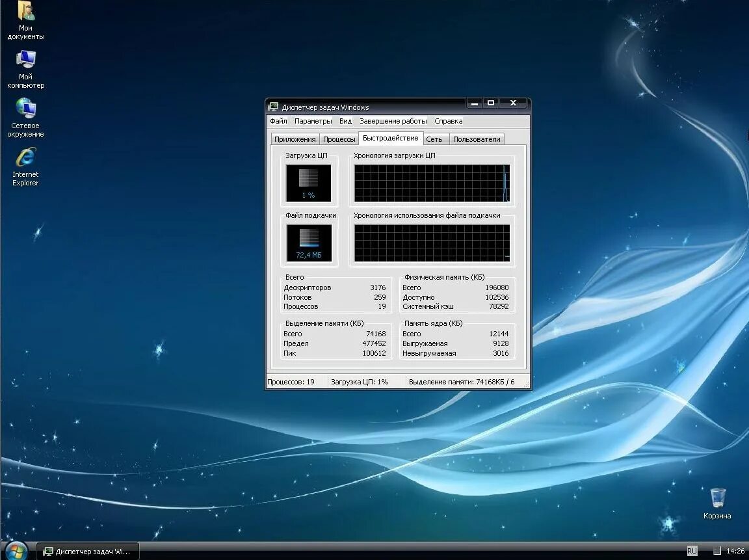Image resolution: width=749 pixels, height=560 pixels.
Task: Switch to the Пользователи tab
Action: (477, 139)
